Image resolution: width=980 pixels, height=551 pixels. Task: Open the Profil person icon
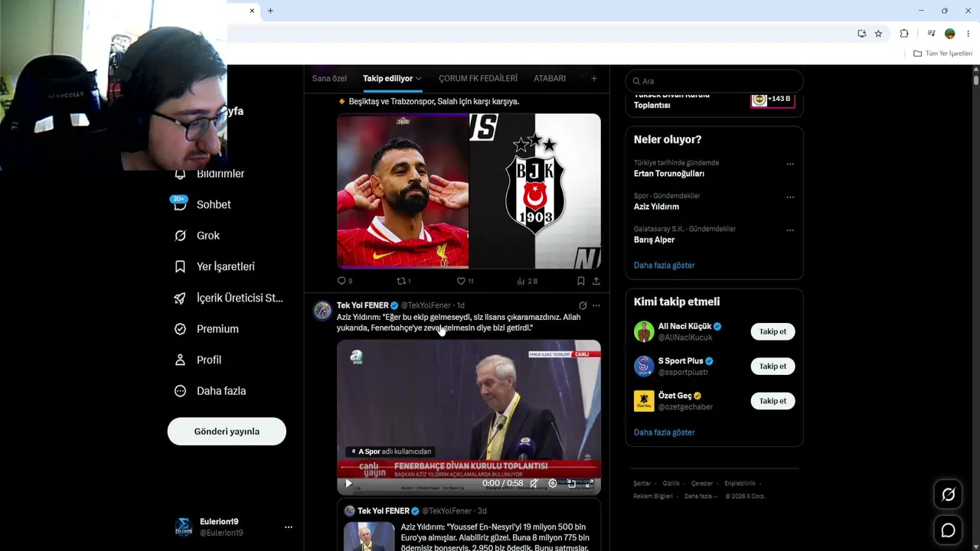[180, 360]
